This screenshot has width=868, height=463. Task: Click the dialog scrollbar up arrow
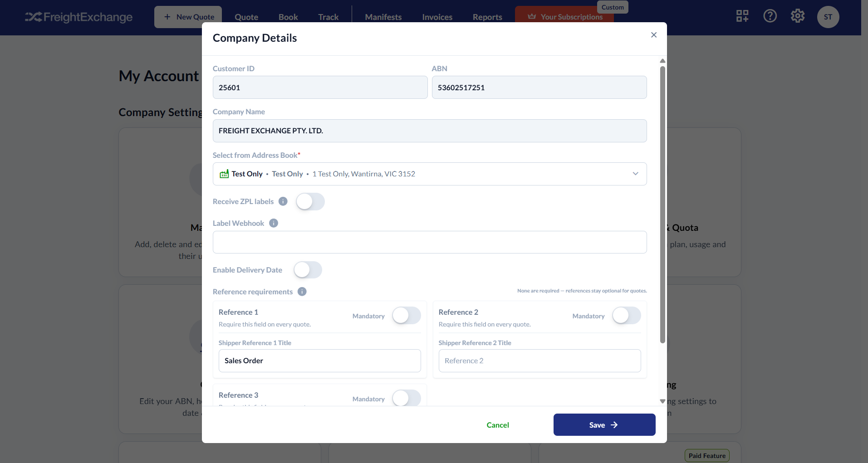[662, 61]
